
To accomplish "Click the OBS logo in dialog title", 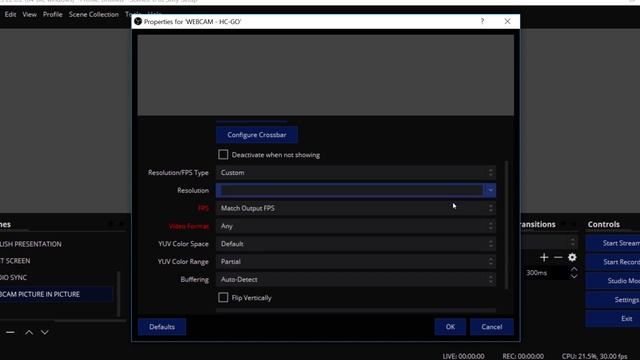I will (138, 21).
